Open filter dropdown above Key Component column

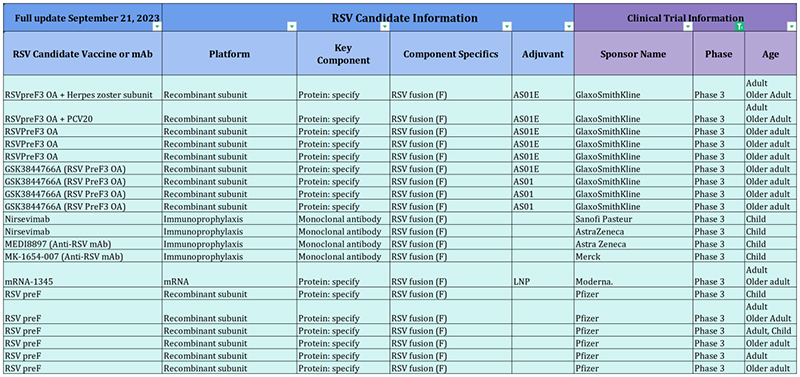click(x=385, y=27)
